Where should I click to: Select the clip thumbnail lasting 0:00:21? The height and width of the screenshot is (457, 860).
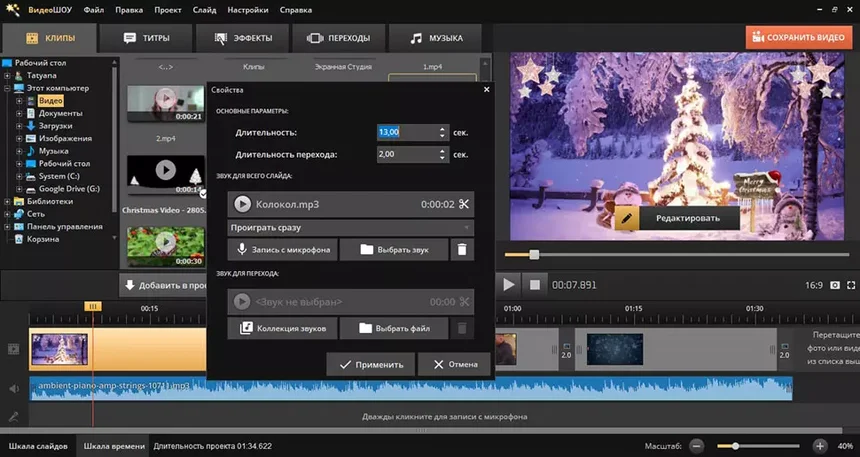click(x=166, y=103)
